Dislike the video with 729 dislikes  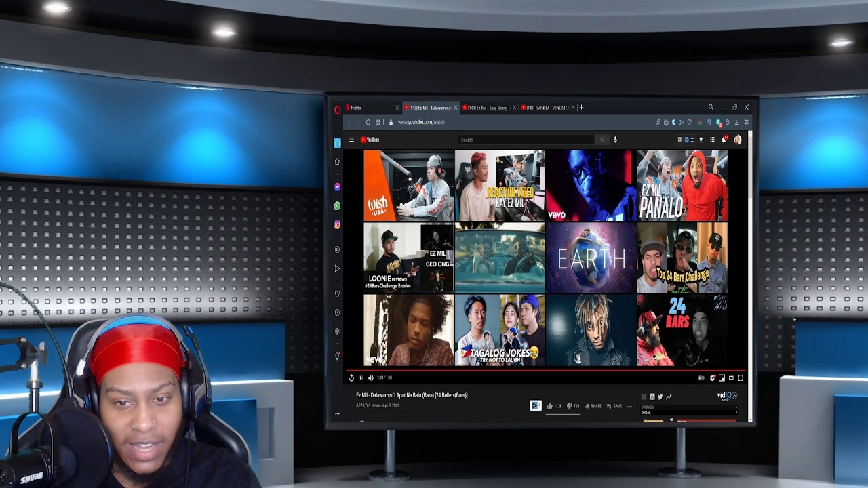pos(573,406)
